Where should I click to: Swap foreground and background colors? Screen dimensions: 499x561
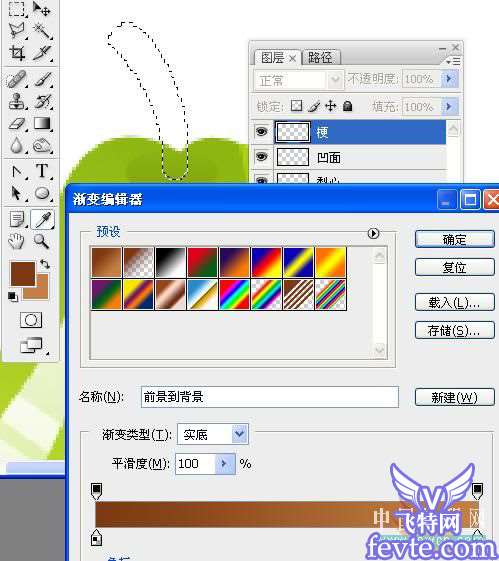(45, 264)
